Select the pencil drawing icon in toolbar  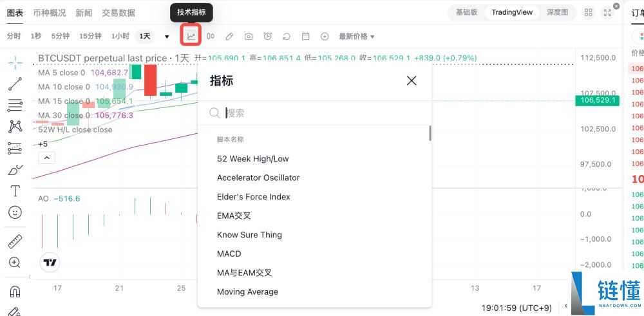[229, 37]
